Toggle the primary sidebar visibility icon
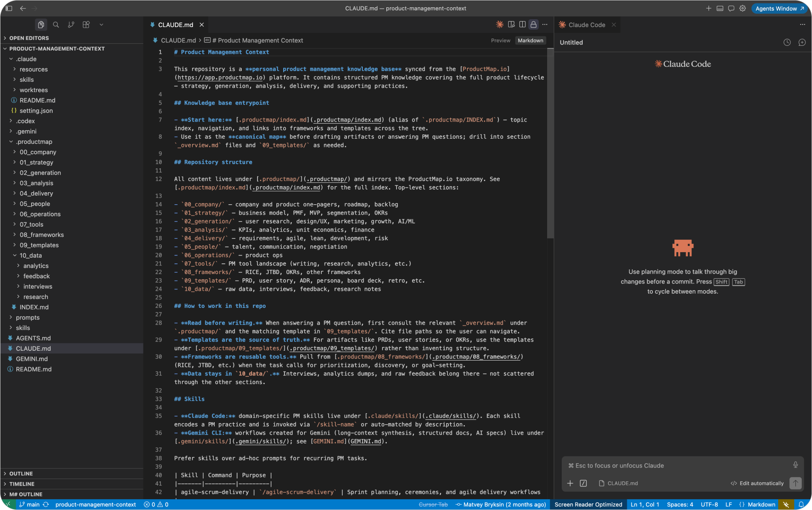Image resolution: width=812 pixels, height=510 pixels. (x=9, y=8)
